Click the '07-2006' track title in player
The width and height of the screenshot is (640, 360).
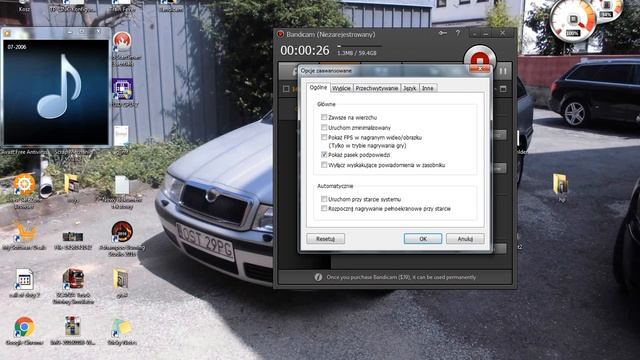pyautogui.click(x=17, y=47)
